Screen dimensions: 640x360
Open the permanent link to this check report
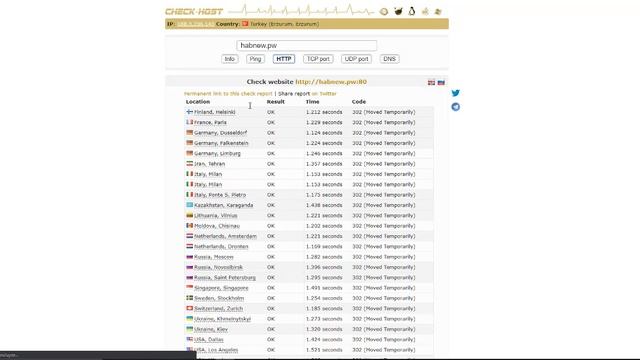click(228, 93)
